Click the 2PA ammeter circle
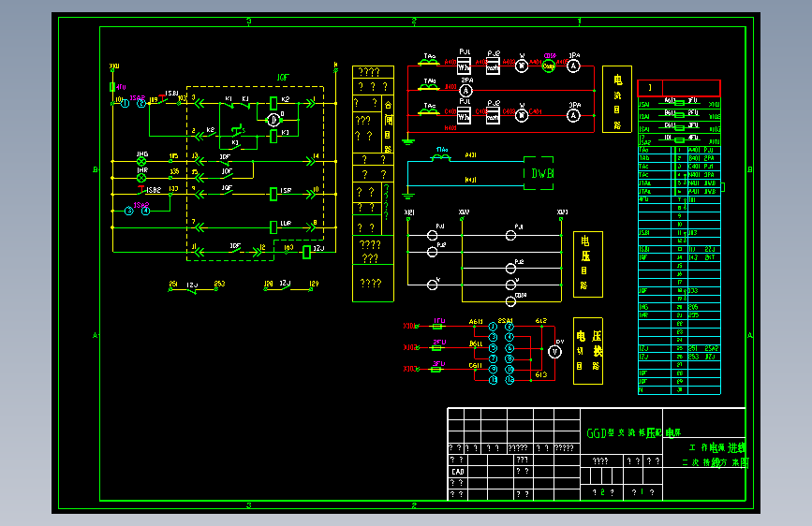Image resolution: width=812 pixels, height=526 pixels. click(466, 91)
